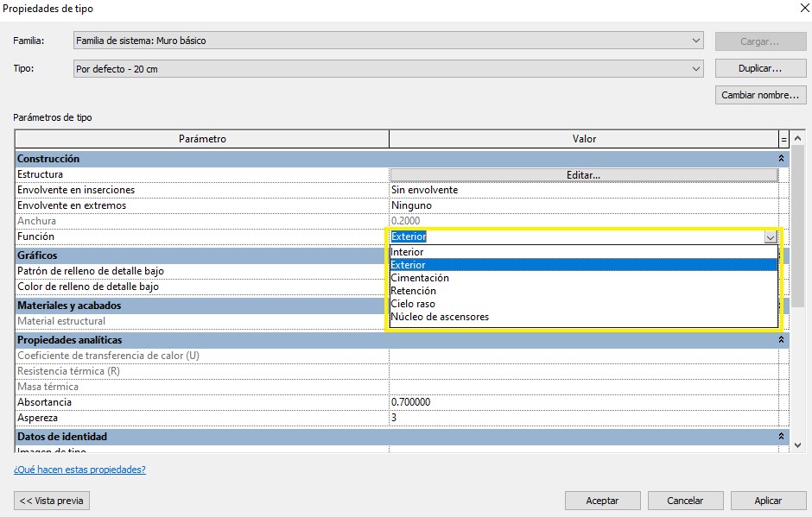Pick Cielo raso from the Función options

[x=413, y=304]
